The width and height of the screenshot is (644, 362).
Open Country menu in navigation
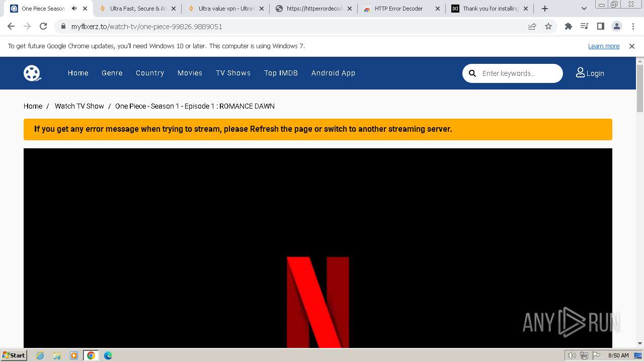[x=150, y=73]
